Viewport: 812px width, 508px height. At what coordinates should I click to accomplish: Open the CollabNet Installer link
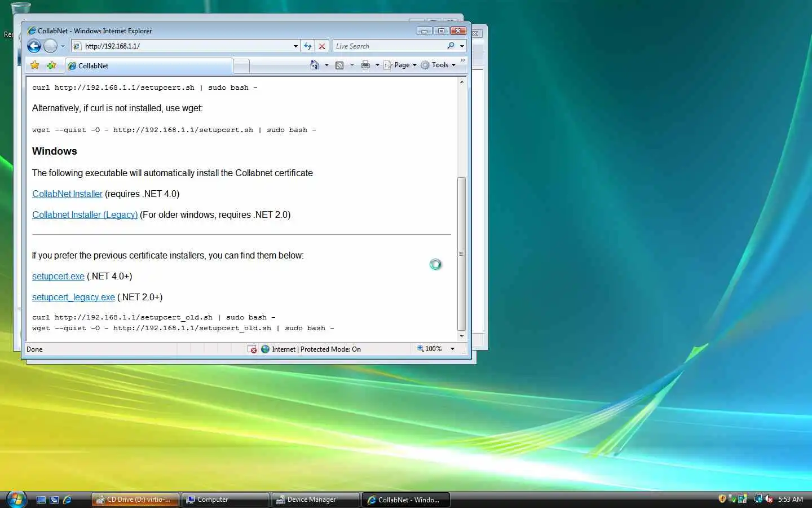67,194
